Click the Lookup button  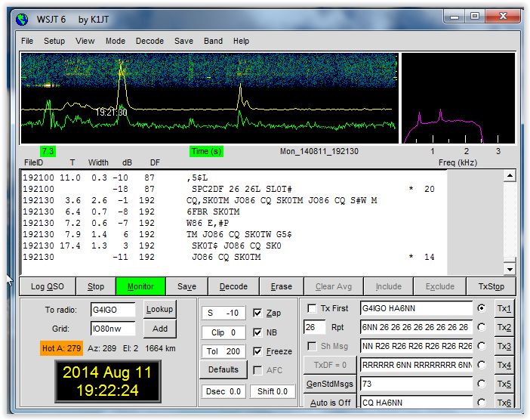tap(159, 309)
